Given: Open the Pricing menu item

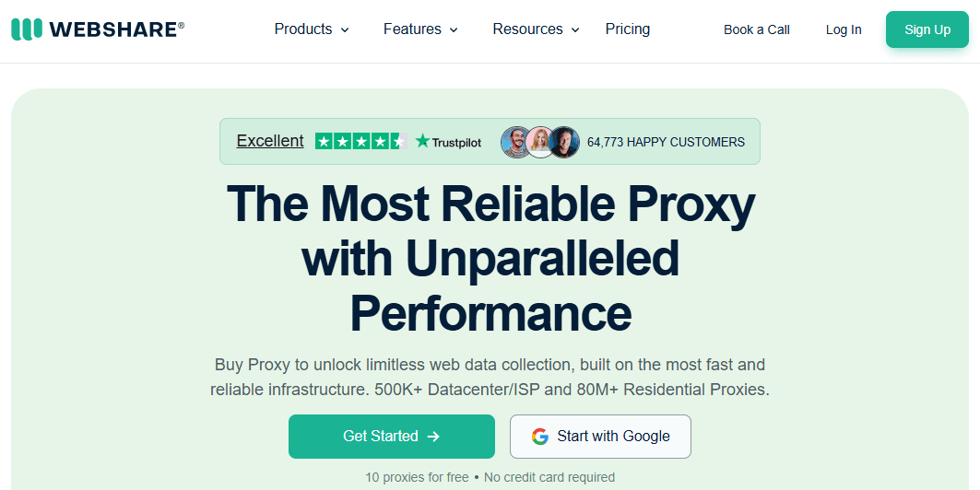Looking at the screenshot, I should pos(628,29).
